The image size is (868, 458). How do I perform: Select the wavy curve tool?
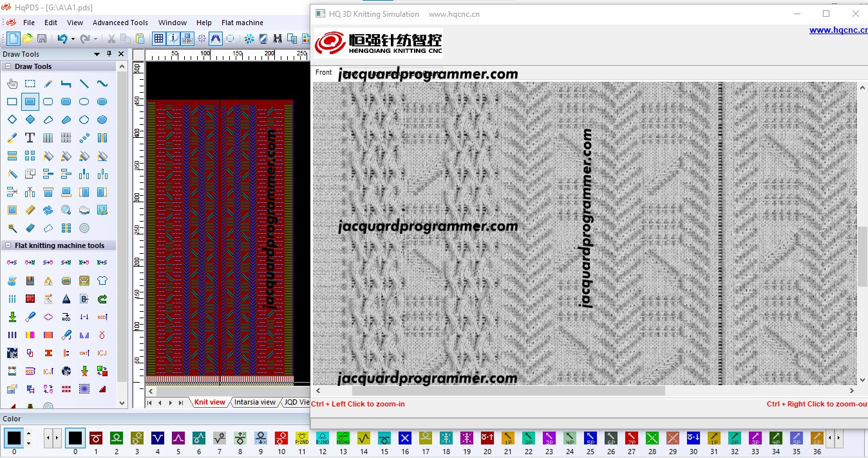click(x=102, y=84)
